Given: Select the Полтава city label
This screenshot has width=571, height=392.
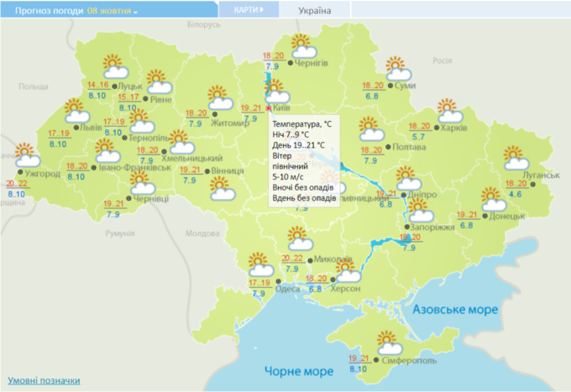Looking at the screenshot, I should [409, 147].
